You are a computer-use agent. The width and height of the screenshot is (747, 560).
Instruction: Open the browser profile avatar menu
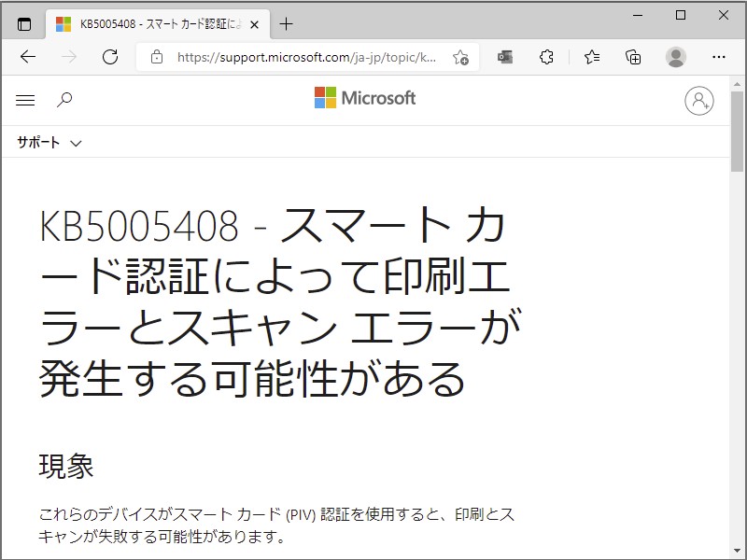(x=675, y=57)
